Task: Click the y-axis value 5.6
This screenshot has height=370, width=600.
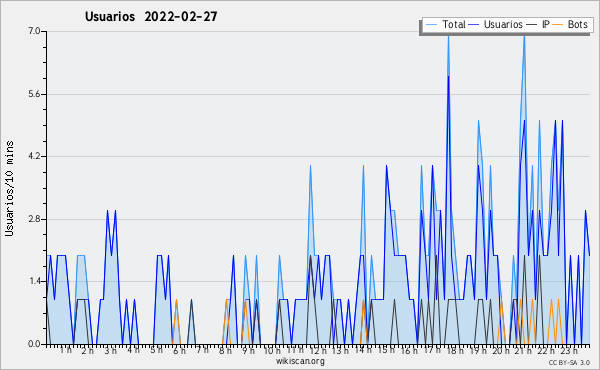Action: pyautogui.click(x=34, y=94)
